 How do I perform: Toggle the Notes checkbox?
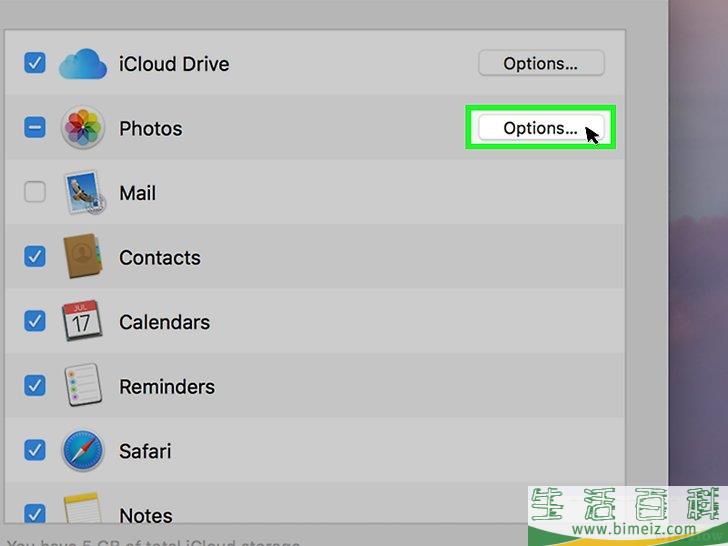point(35,514)
